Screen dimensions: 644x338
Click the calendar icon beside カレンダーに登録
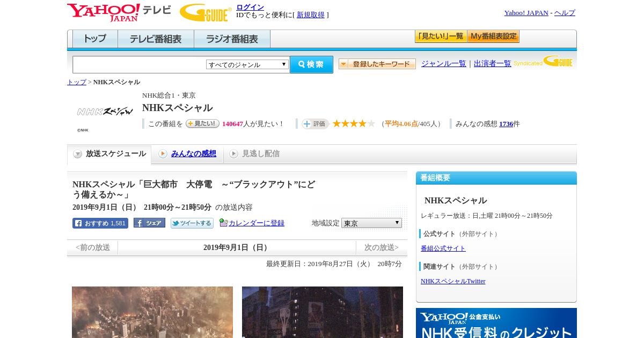[223, 223]
